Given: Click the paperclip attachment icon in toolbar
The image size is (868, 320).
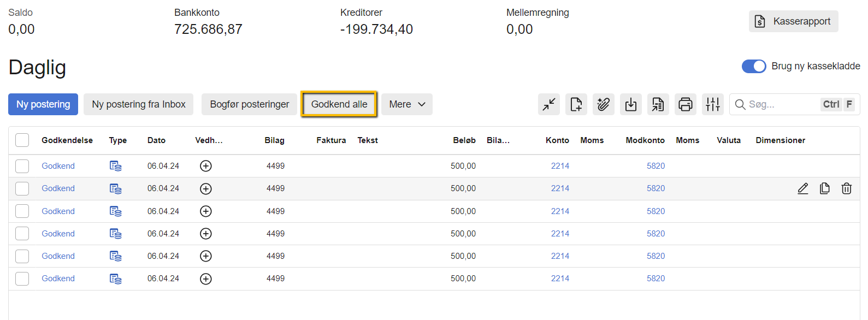Looking at the screenshot, I should point(603,104).
